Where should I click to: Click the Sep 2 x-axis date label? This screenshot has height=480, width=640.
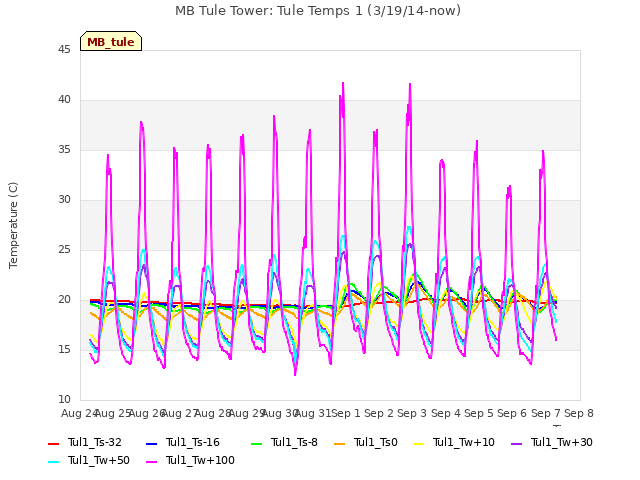(379, 413)
